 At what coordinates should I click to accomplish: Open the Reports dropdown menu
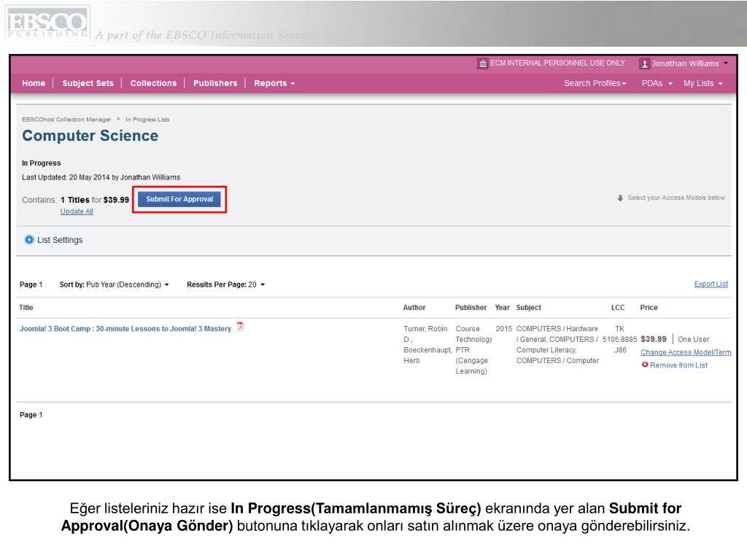[x=274, y=83]
